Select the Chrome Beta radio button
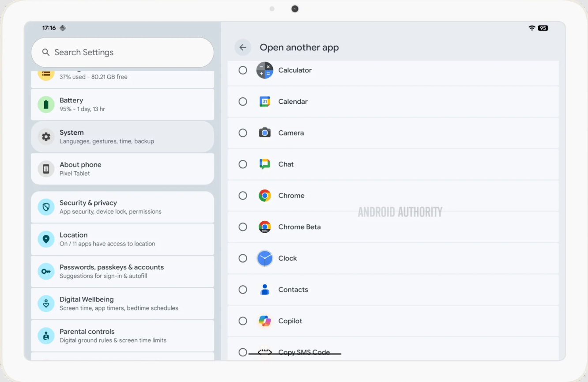The height and width of the screenshot is (382, 588). [x=243, y=227]
